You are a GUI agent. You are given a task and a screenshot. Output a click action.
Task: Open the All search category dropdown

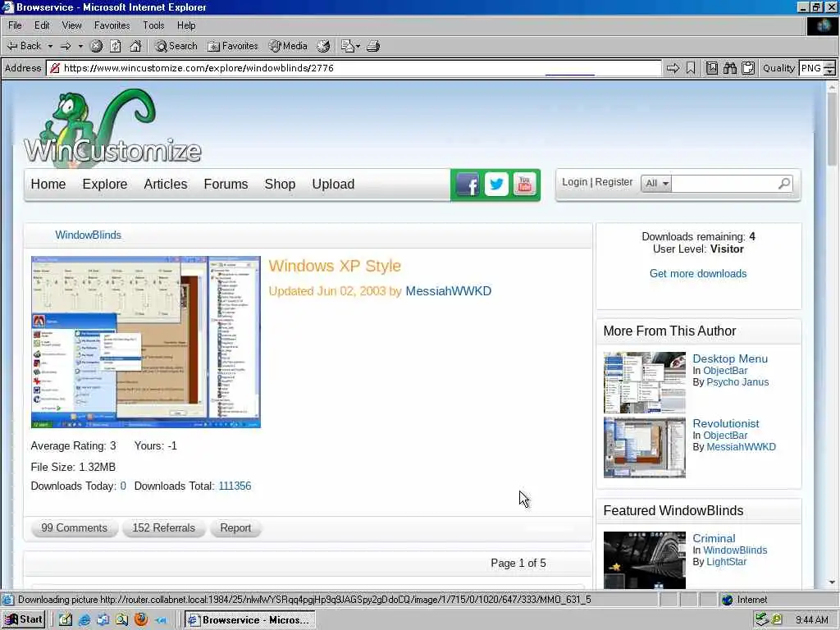[656, 183]
